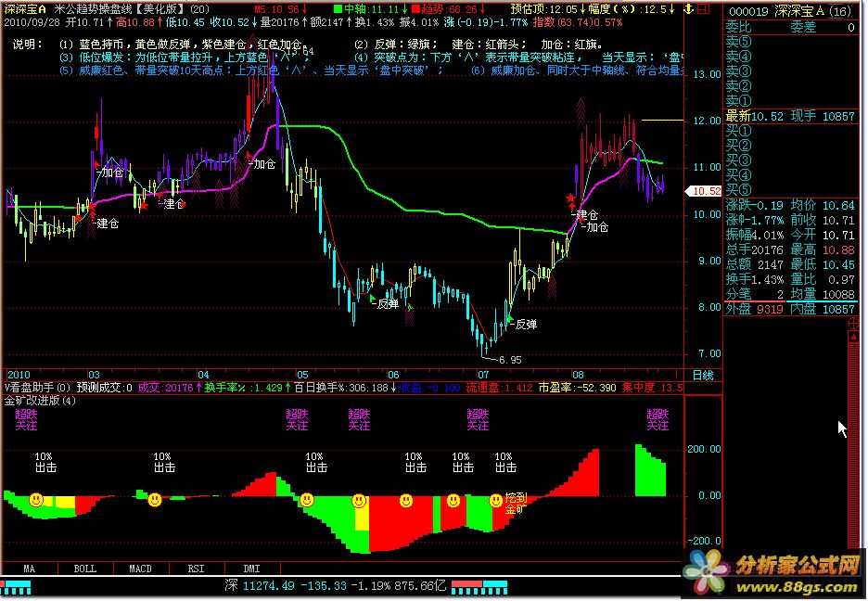Screen dimensions: 868x601
Task: Click the V看盘助手 (0) label
Action: (38, 388)
